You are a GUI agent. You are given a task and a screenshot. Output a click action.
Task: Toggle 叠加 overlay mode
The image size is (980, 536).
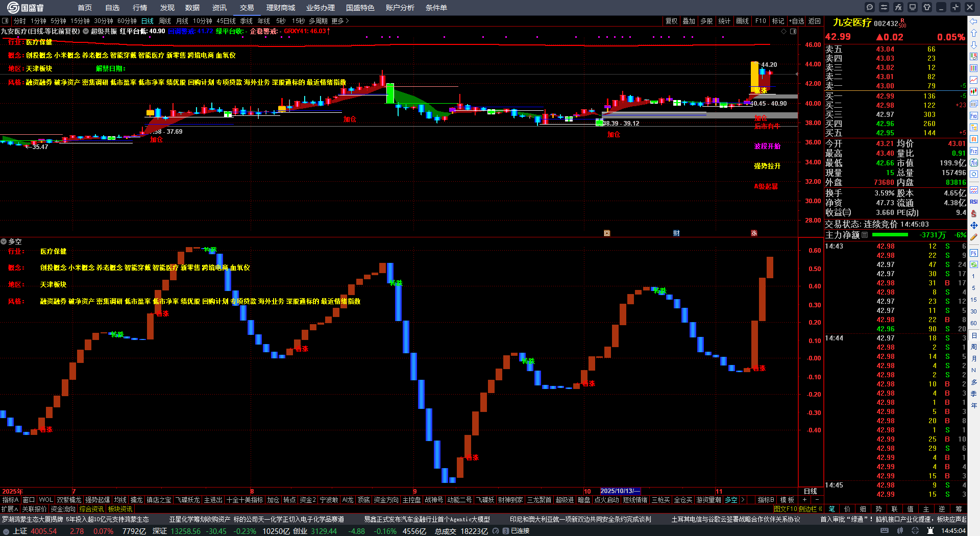[x=689, y=21]
